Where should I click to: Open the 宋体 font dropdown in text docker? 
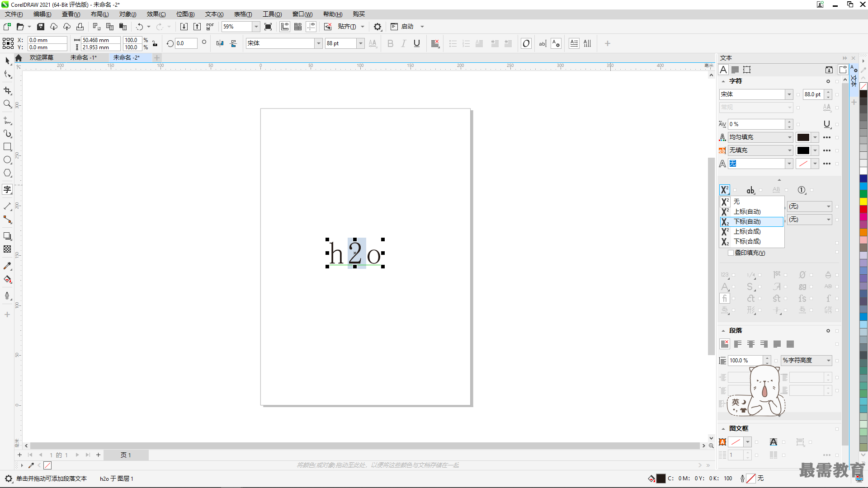(x=789, y=94)
